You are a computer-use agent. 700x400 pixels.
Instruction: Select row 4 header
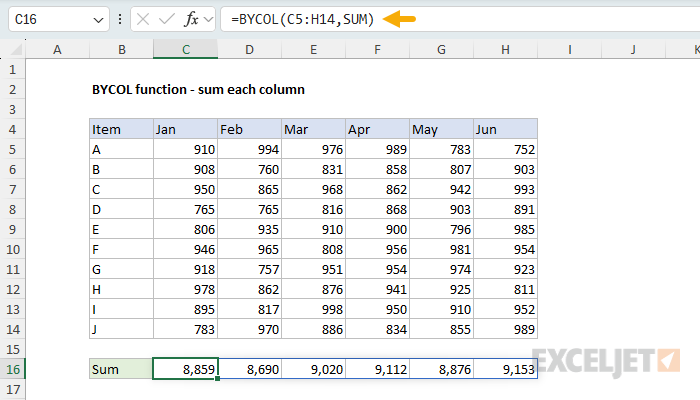tap(12, 129)
